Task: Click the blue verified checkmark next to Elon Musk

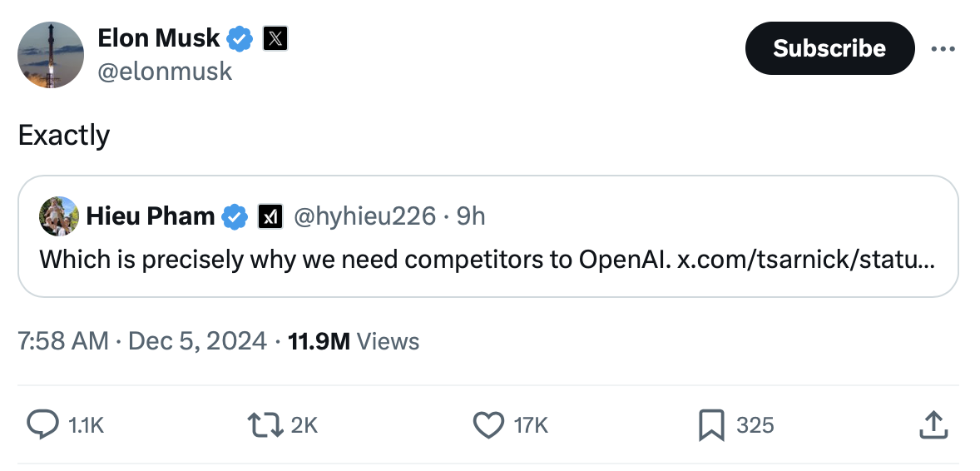Action: pyautogui.click(x=241, y=38)
